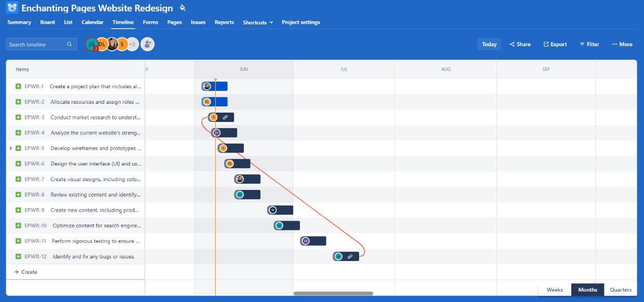
Task: Click the green issue icon for EPWR-2
Action: pos(18,102)
